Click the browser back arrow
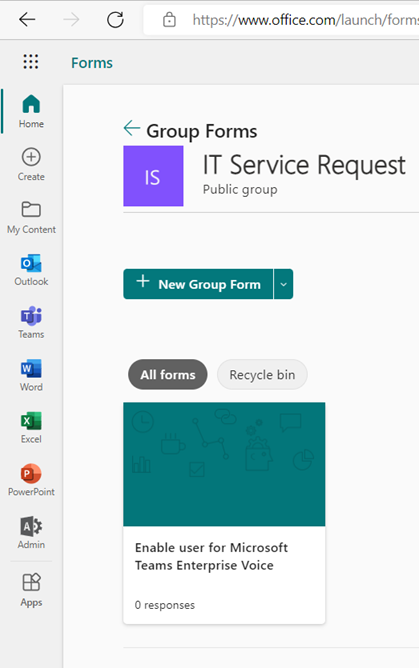This screenshot has width=419, height=668. click(x=27, y=19)
